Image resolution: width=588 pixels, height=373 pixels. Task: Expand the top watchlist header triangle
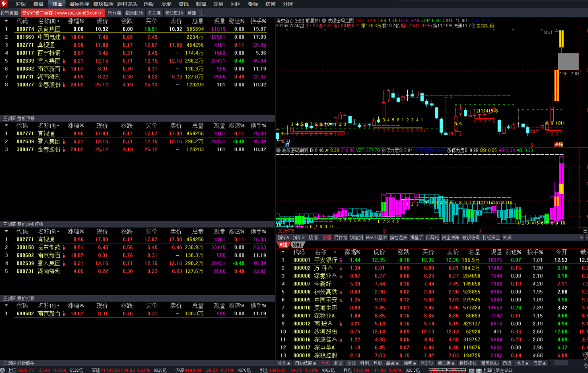point(6,21)
